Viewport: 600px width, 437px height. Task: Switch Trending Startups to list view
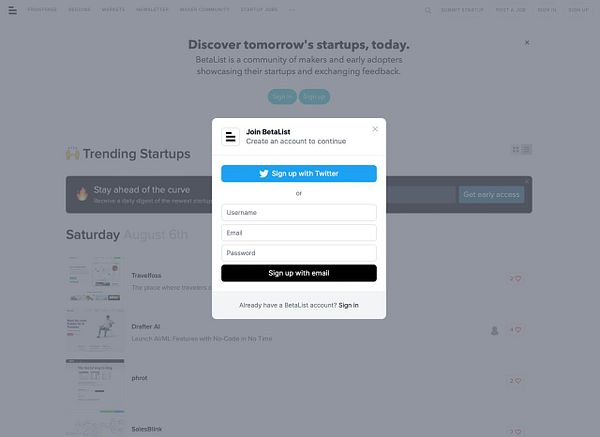point(526,149)
